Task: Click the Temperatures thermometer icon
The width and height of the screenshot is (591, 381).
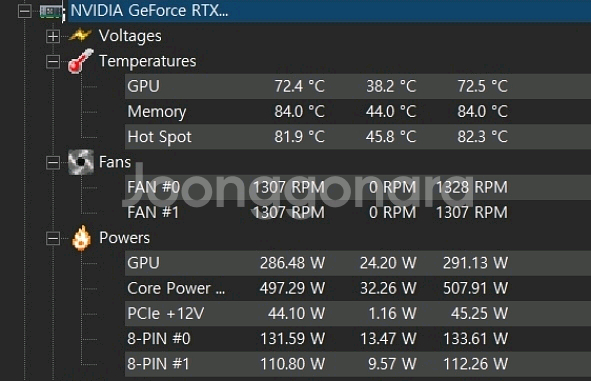Action: (81, 61)
